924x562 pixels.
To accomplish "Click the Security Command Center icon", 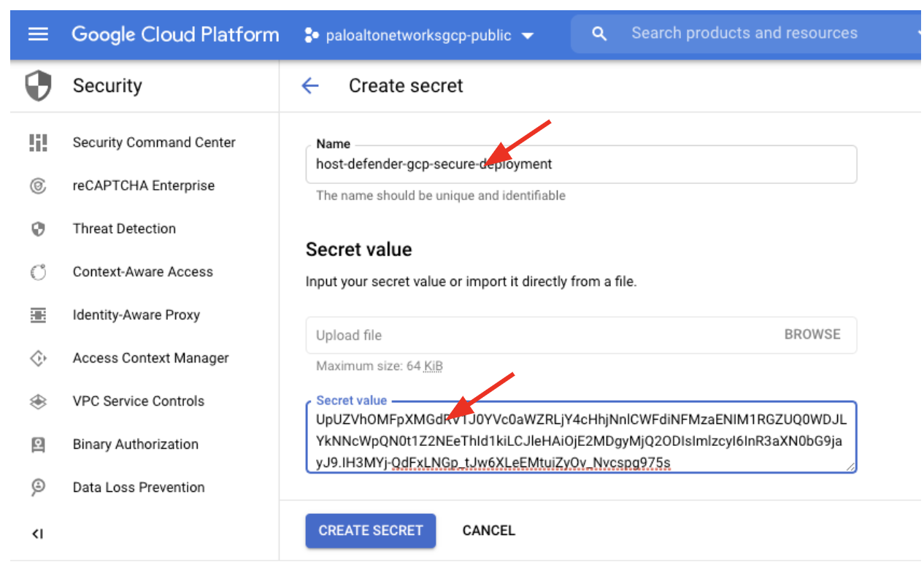I will 38,142.
